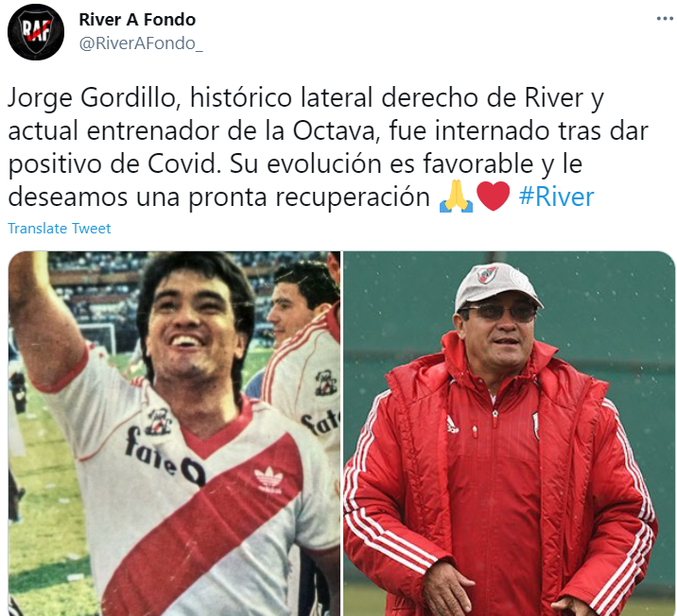Open the photo of coach in red jacket

point(509,433)
